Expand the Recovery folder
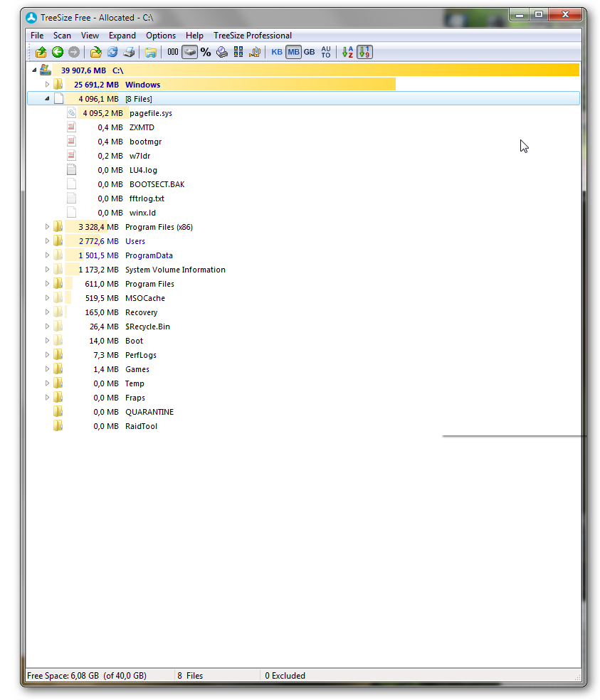The image size is (600, 700). coord(47,312)
